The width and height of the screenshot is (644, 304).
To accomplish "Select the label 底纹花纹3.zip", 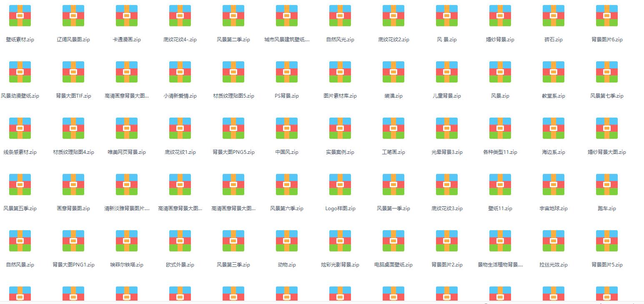I will [x=447, y=209].
